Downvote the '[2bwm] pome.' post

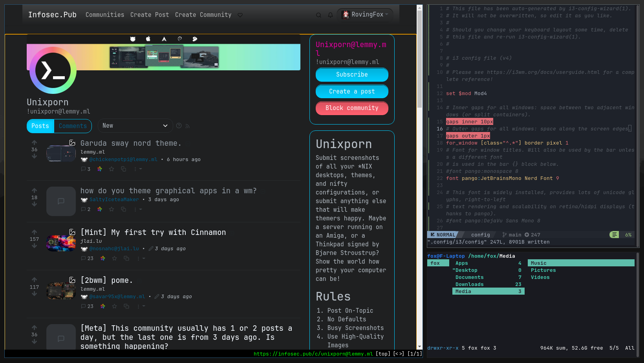(34, 293)
